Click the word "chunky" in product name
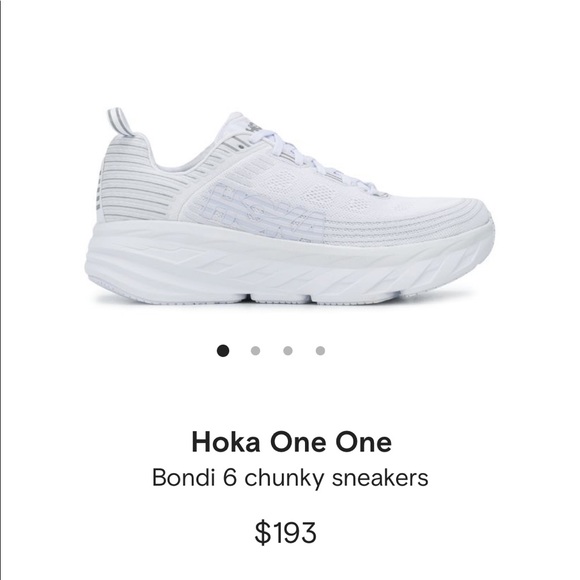The width and height of the screenshot is (580, 580). 284,478
